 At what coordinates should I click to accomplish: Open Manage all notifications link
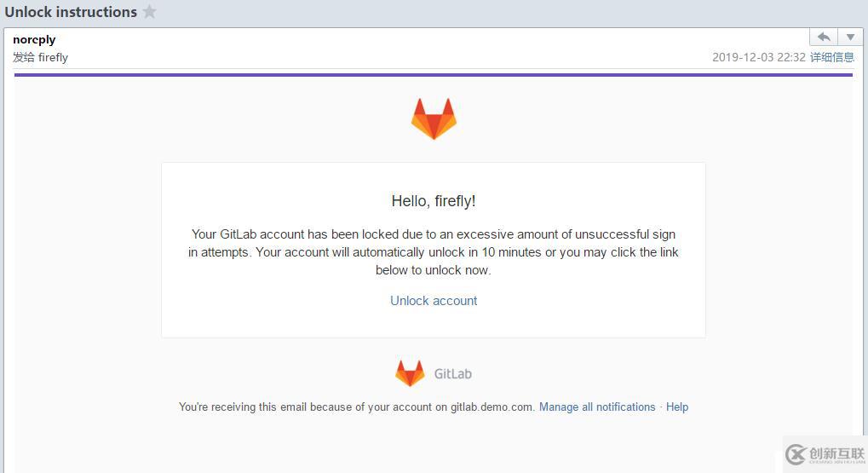597,407
